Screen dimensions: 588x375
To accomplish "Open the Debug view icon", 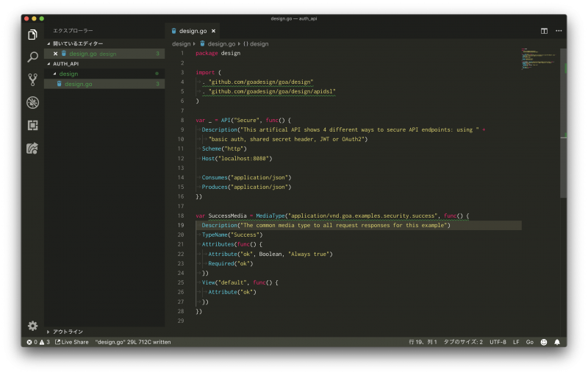I will pyautogui.click(x=32, y=102).
